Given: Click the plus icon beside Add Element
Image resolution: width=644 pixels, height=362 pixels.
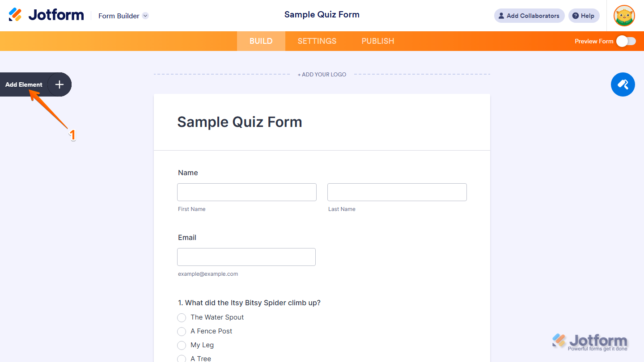Looking at the screenshot, I should (x=59, y=84).
